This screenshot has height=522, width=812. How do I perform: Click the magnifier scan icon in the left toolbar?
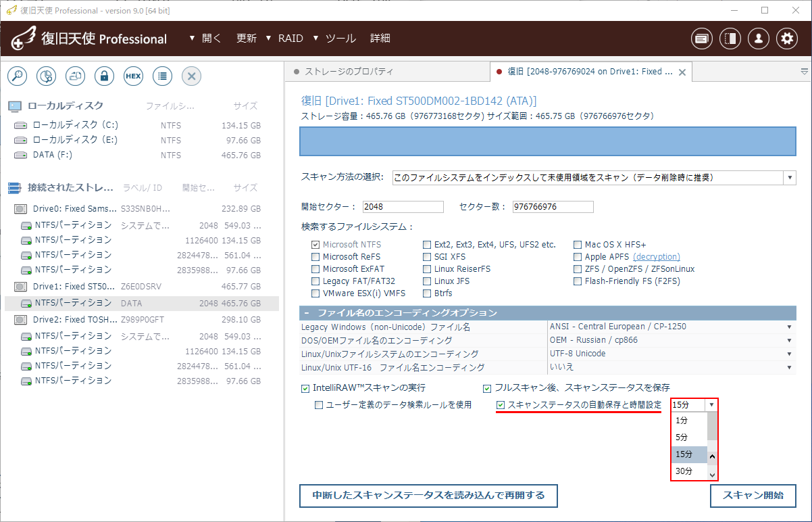click(17, 76)
